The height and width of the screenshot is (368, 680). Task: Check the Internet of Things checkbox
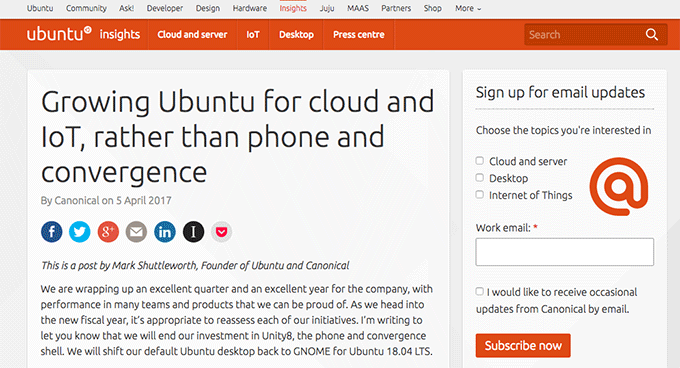[480, 195]
